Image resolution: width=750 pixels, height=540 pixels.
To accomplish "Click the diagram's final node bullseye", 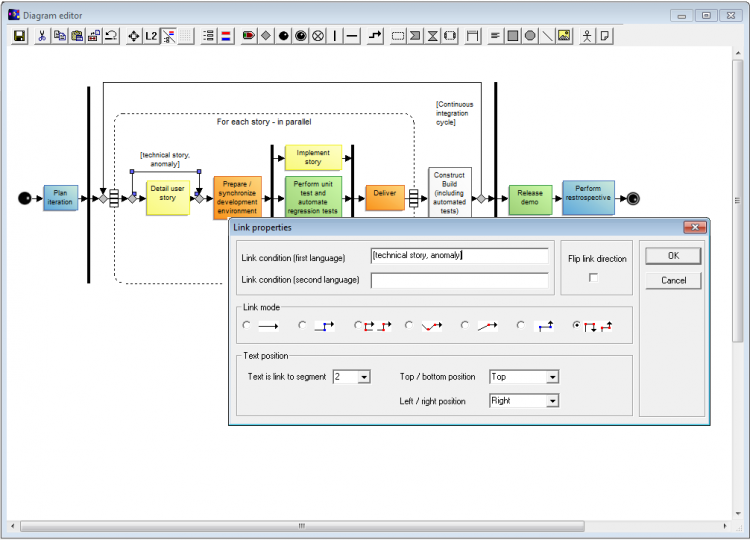I will (633, 198).
